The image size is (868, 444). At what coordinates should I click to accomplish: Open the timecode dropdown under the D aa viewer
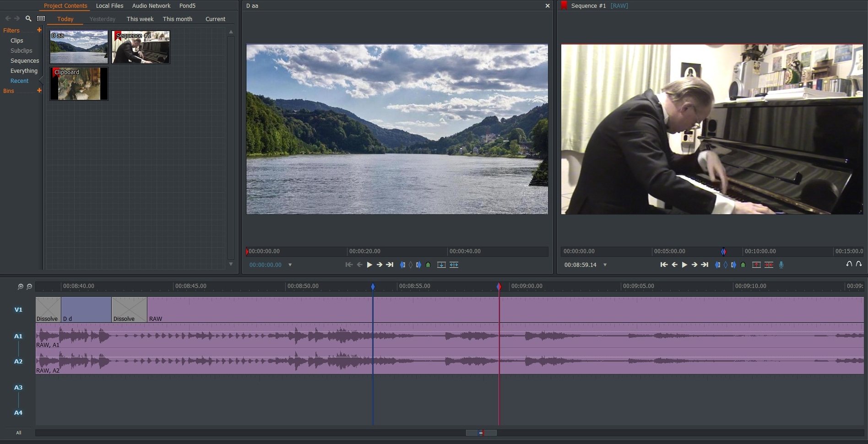click(x=290, y=265)
